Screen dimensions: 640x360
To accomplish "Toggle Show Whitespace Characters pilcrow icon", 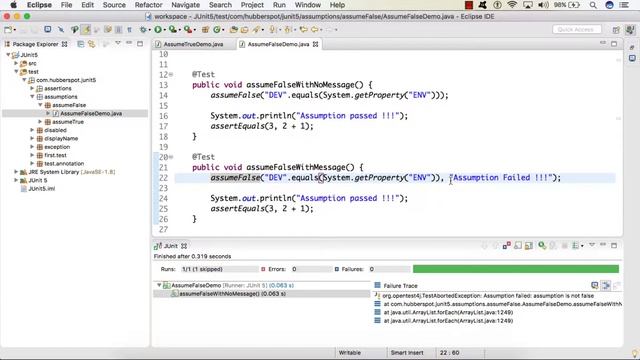I will click(x=129, y=29).
